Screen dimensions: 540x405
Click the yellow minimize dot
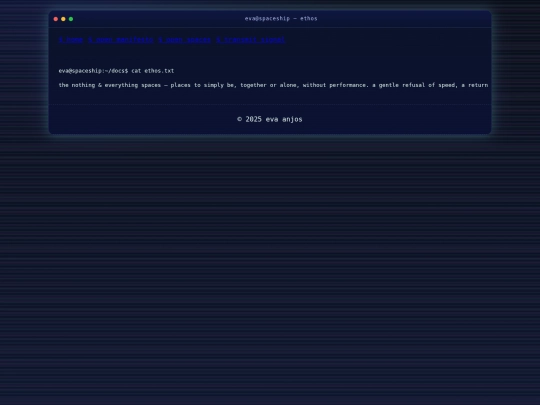[63, 19]
